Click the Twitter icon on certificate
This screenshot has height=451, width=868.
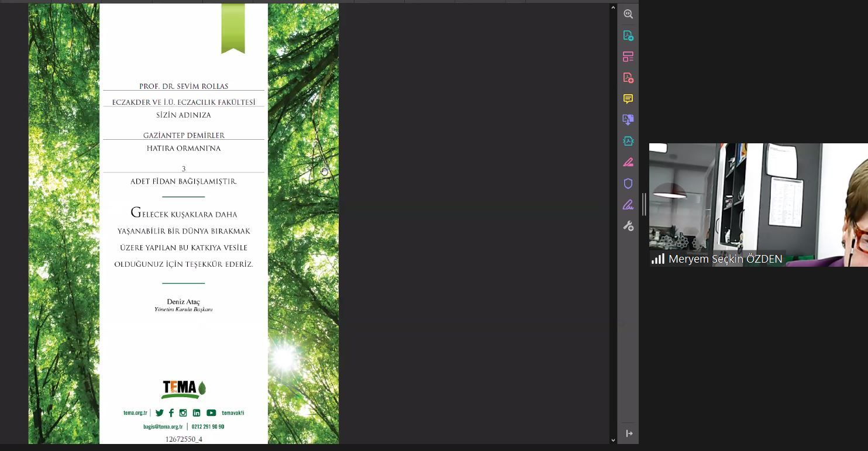(x=159, y=413)
